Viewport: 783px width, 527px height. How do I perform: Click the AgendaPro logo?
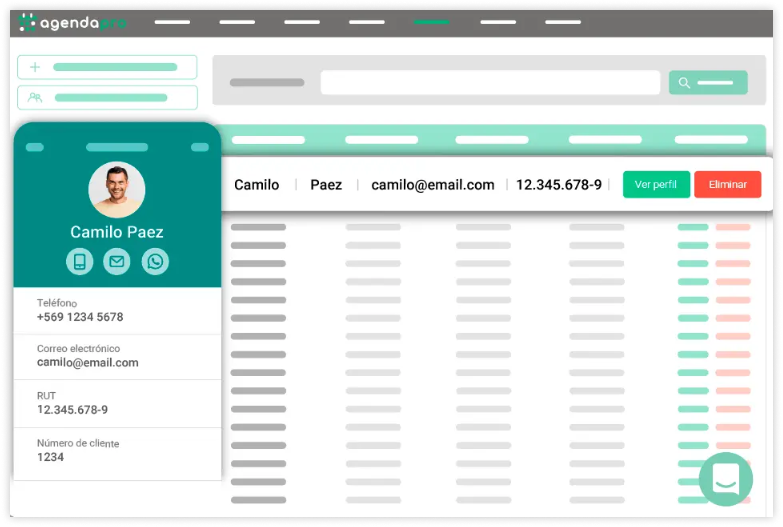click(72, 22)
